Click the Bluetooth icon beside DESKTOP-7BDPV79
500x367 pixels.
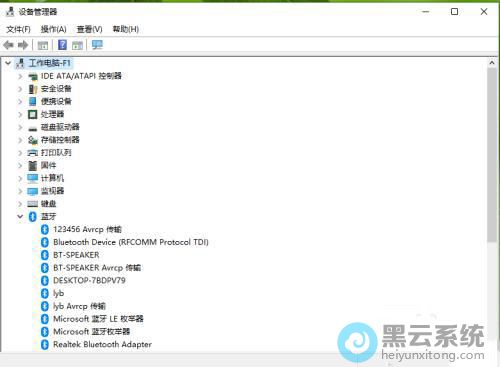(x=45, y=280)
